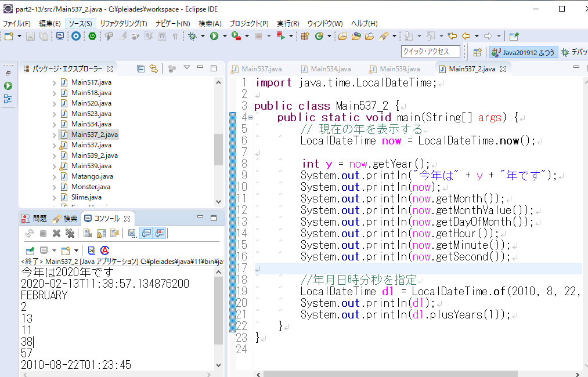588x377 pixels.
Task: Click Link with Editor in Package Explorer
Action: [154, 69]
